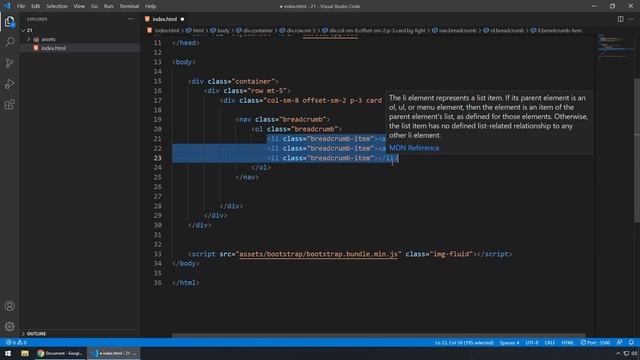The height and width of the screenshot is (360, 640).
Task: Open the Selection menu
Action: pyautogui.click(x=57, y=6)
